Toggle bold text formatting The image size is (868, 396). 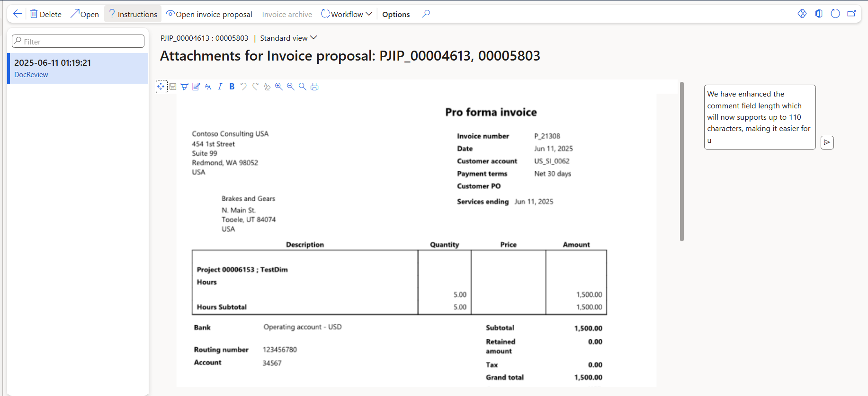232,87
